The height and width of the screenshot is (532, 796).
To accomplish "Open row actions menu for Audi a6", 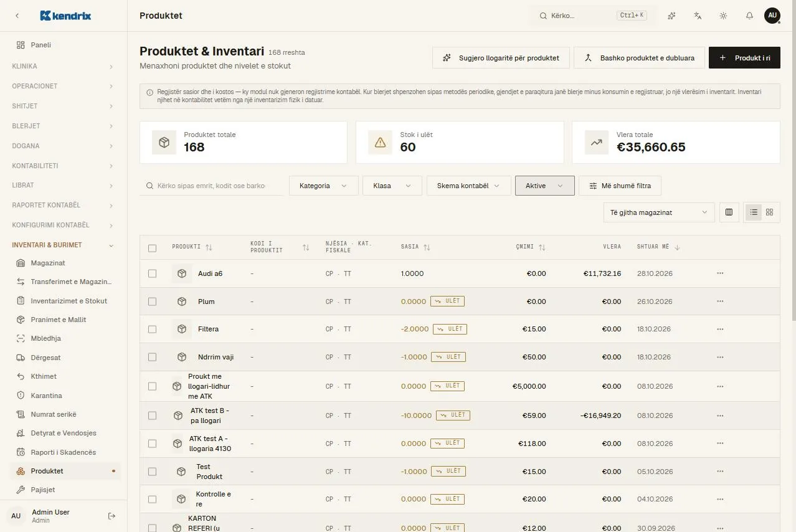I will (x=720, y=273).
